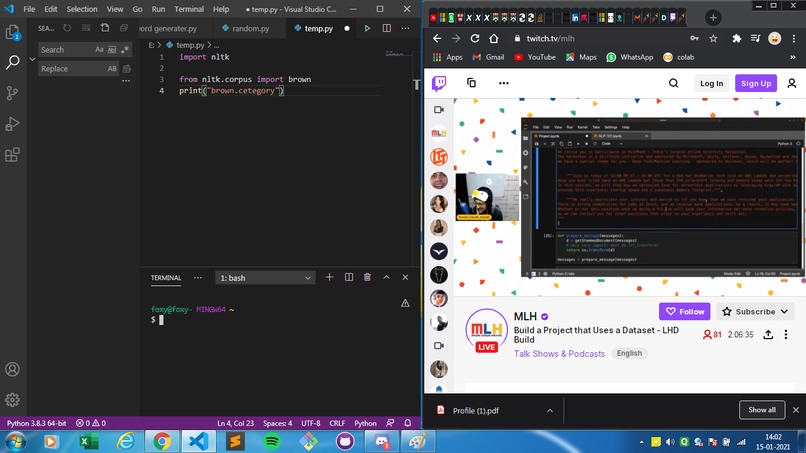Toggle Use Regular Expression in search
Image resolution: width=806 pixels, height=453 pixels.
(125, 50)
